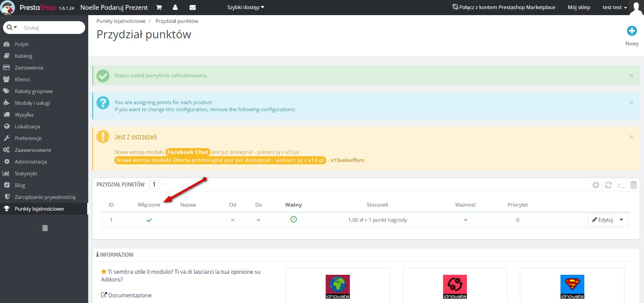The image size is (644, 303).
Task: Expand the Szybki dostęp dropdown
Action: (246, 7)
